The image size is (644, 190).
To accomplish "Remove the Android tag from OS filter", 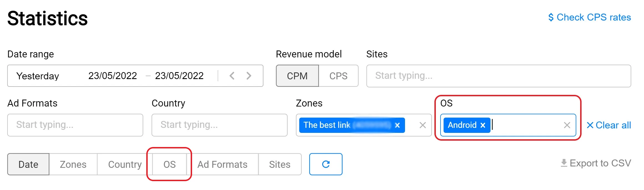I will tap(483, 125).
